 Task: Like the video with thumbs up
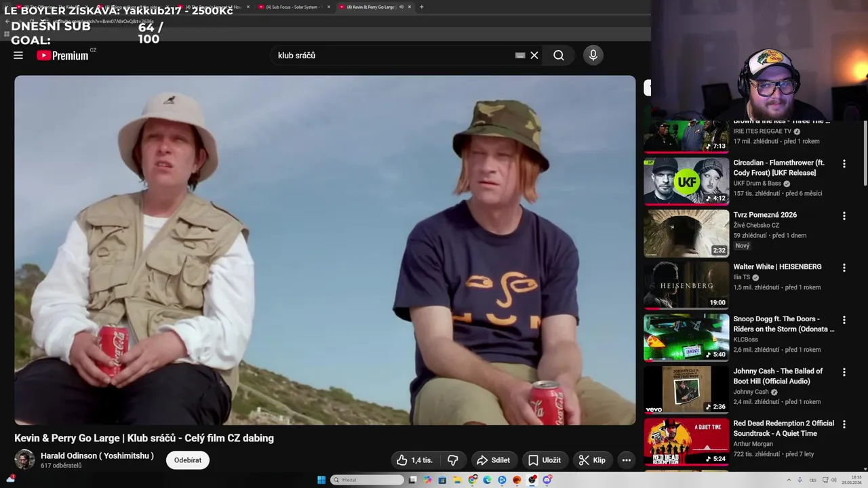pyautogui.click(x=414, y=460)
